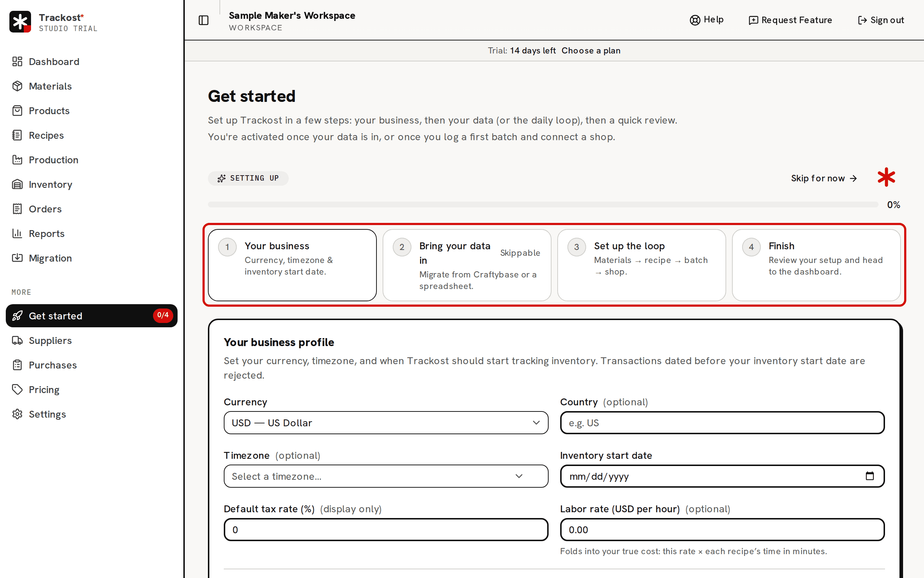This screenshot has width=924, height=578.
Task: Click the setup progress bar
Action: (x=543, y=204)
